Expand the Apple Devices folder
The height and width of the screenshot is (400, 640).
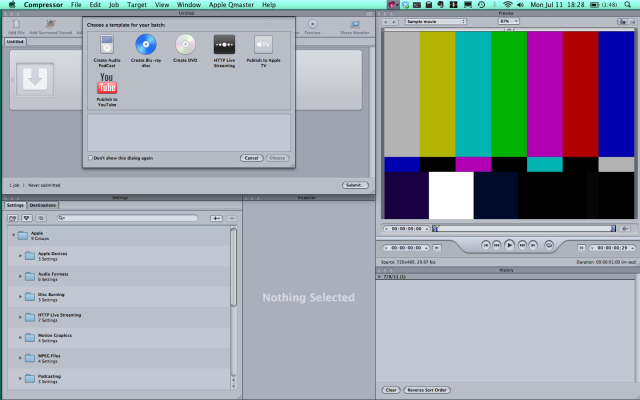(x=20, y=256)
